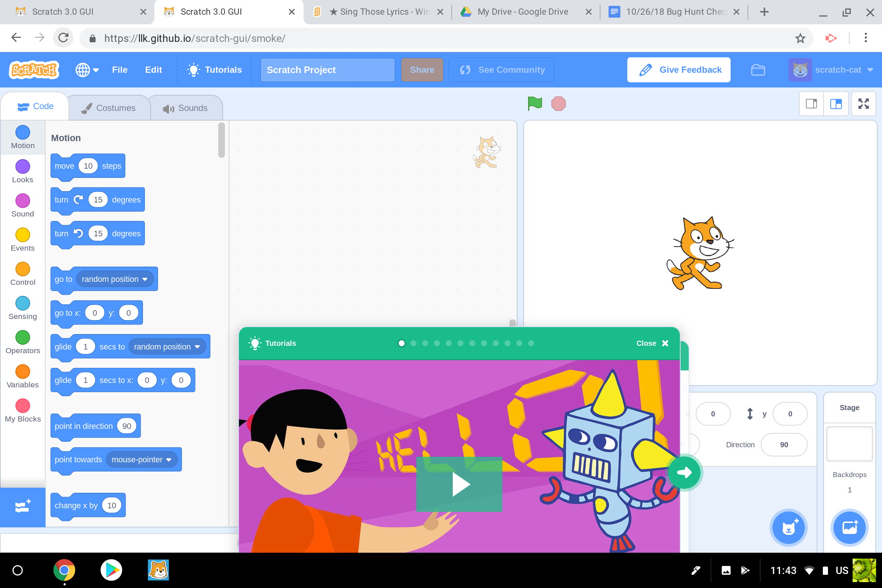Click the Choose a Backdrop button
This screenshot has height=588, width=882.
[x=849, y=528]
